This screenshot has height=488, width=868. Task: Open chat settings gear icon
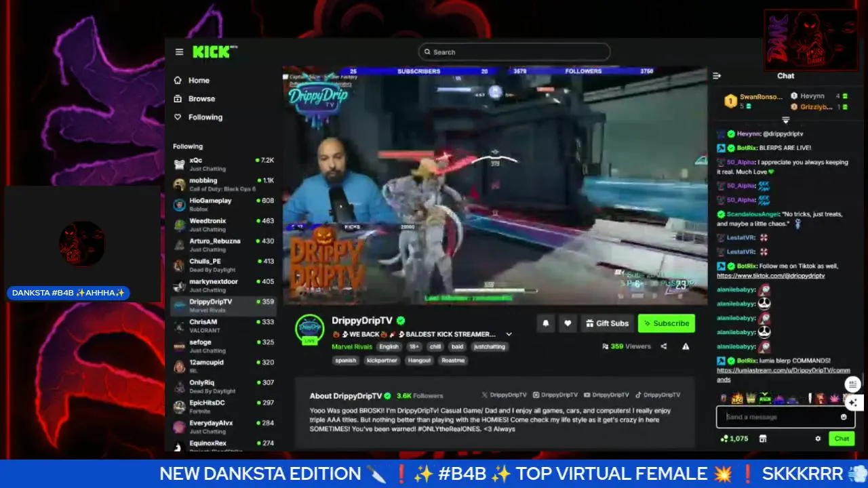coord(818,439)
